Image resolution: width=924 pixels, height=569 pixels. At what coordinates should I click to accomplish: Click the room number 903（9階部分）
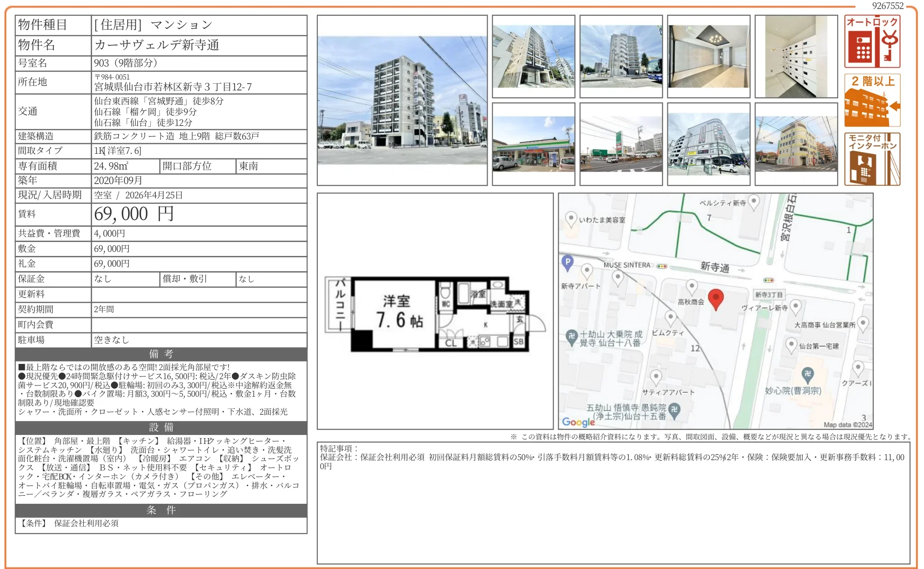(x=125, y=63)
